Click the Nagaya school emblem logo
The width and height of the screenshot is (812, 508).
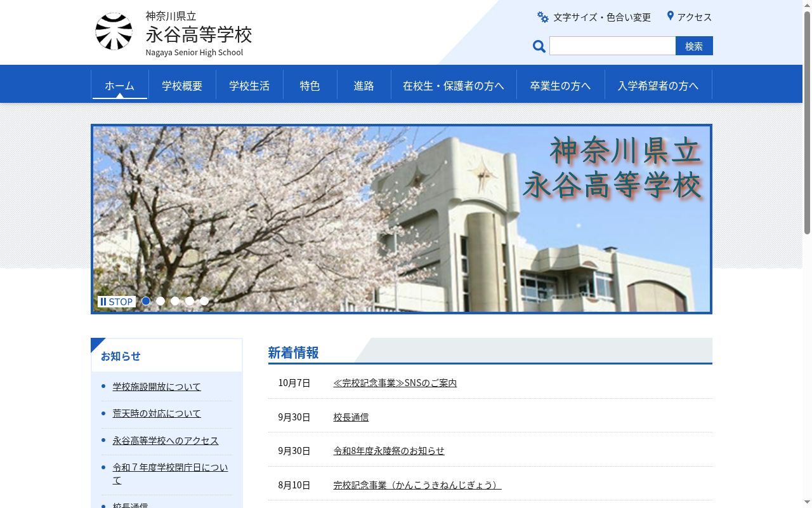tap(114, 32)
